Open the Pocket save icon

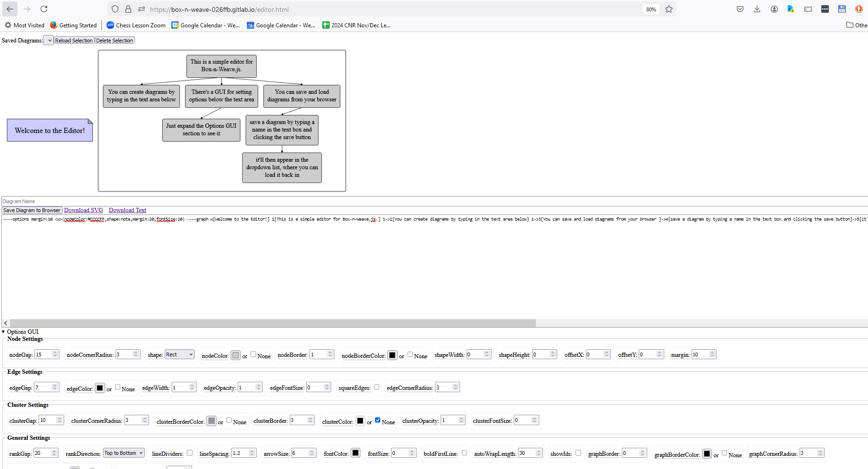click(x=740, y=9)
